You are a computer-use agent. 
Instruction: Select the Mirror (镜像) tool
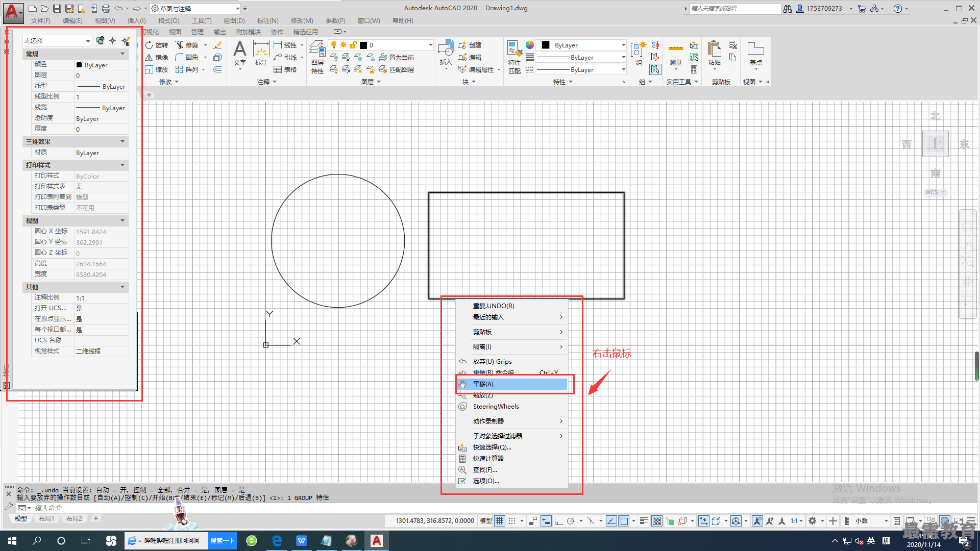point(156,57)
